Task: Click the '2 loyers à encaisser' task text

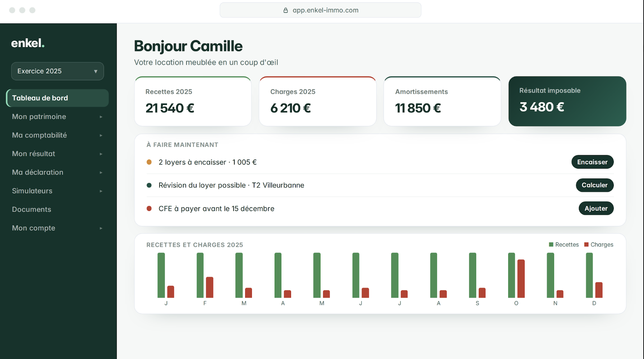Action: point(208,162)
